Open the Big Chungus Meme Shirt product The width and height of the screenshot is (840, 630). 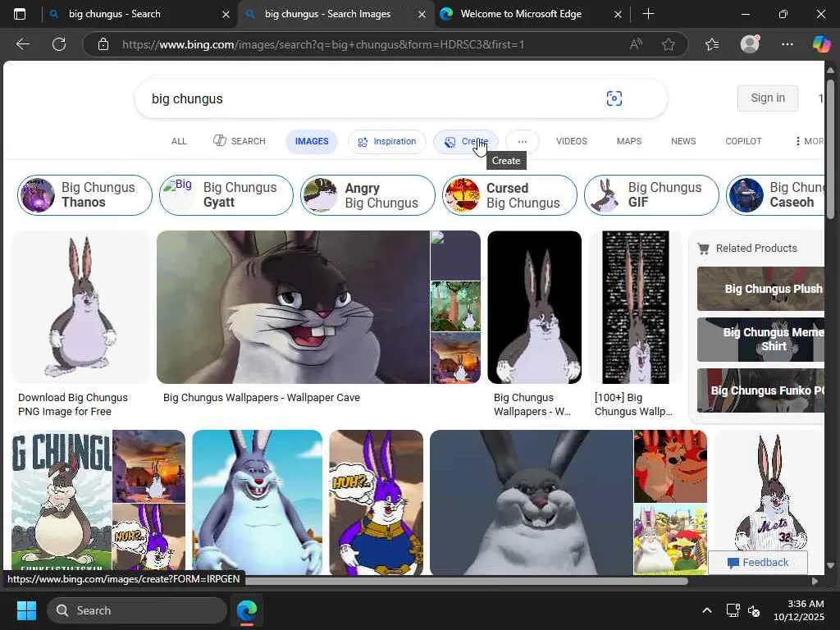click(760, 340)
